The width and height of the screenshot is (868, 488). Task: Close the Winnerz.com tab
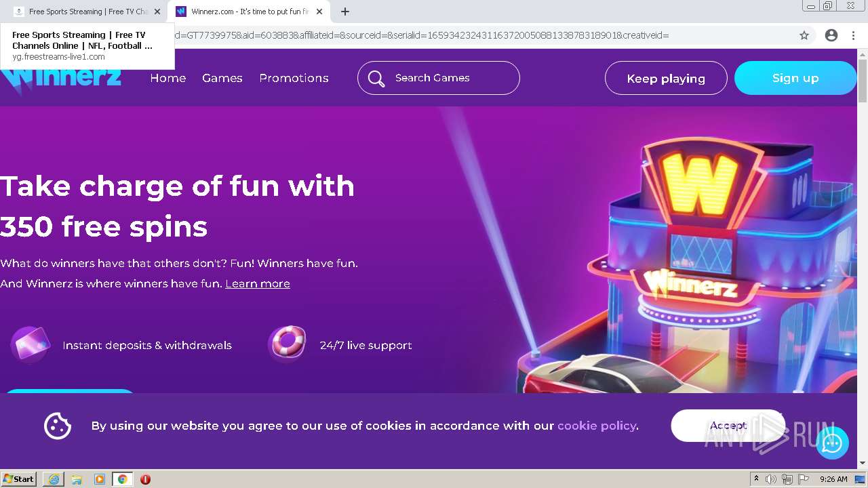coord(319,12)
